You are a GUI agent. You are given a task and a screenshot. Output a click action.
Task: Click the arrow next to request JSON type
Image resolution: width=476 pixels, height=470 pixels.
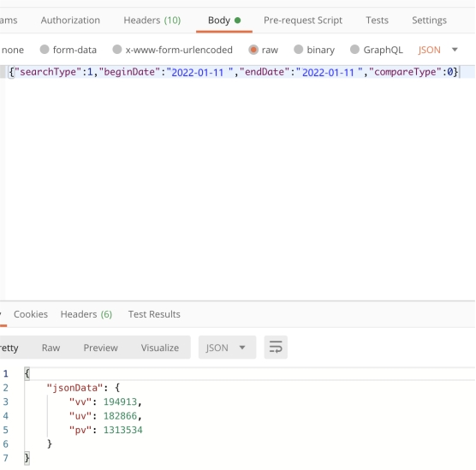[455, 50]
